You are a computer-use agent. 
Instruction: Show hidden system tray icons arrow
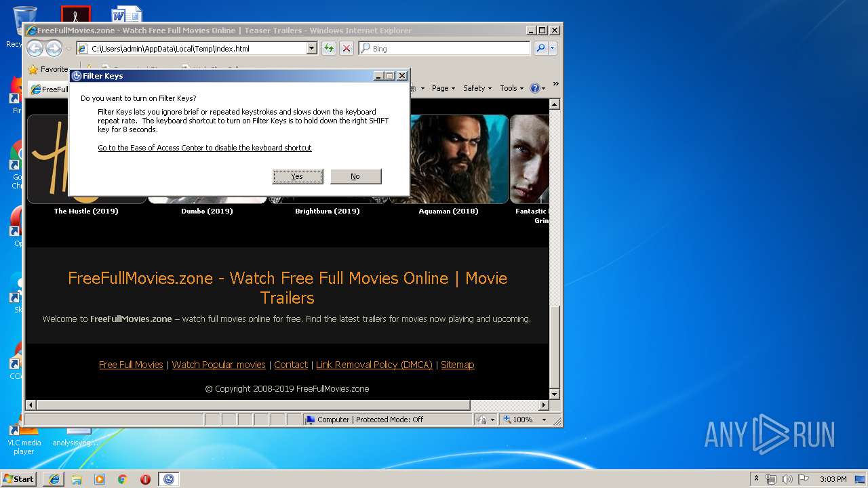tap(756, 479)
